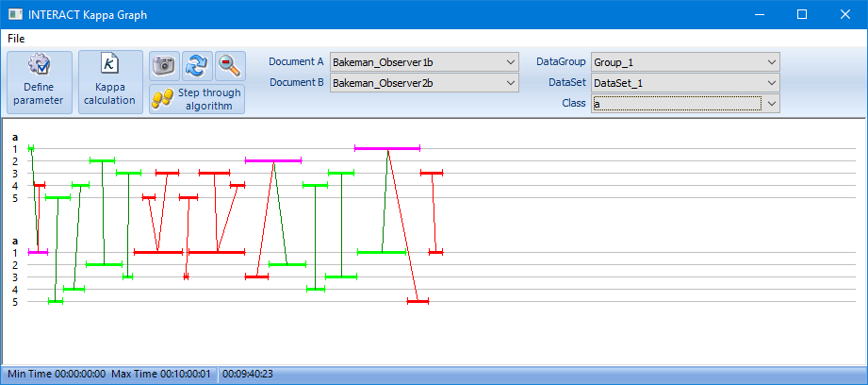This screenshot has width=868, height=385.
Task: Open the DataSet dropdown list
Action: 771,83
